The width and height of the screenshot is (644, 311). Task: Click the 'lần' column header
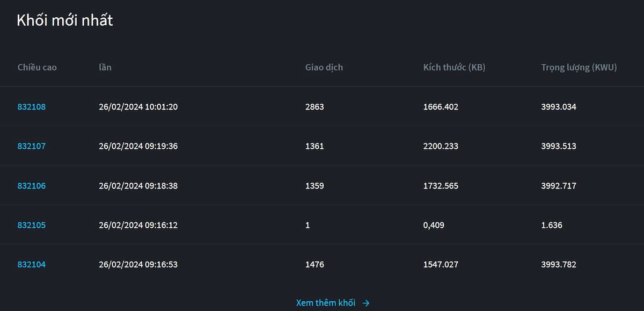tap(105, 68)
